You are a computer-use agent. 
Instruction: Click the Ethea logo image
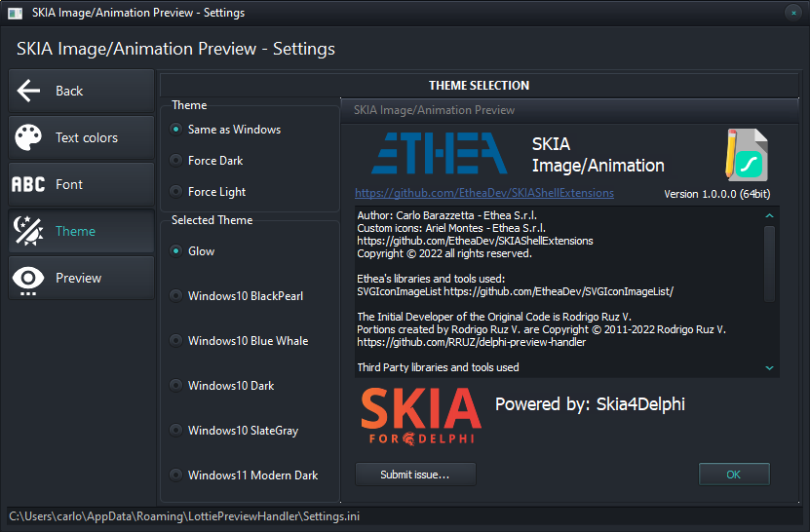(x=440, y=153)
